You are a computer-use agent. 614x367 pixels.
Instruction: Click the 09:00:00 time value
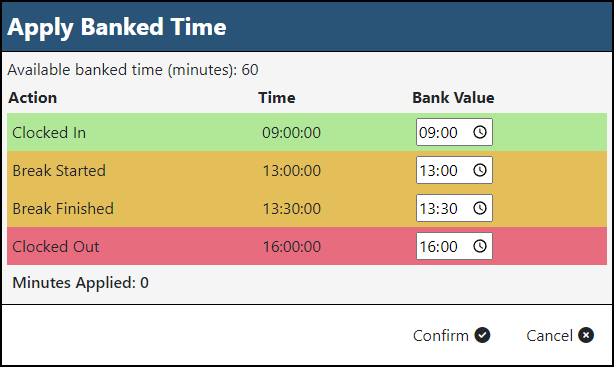[291, 133]
